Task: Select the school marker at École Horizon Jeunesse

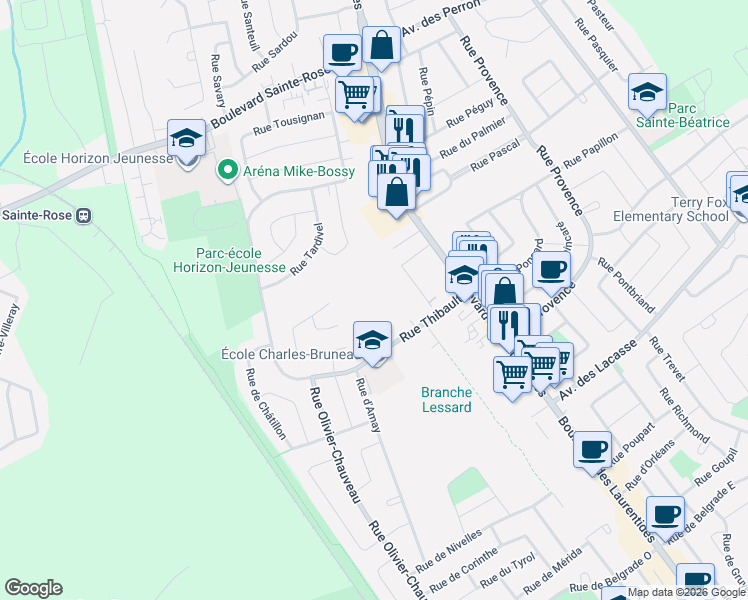Action: pyautogui.click(x=187, y=140)
